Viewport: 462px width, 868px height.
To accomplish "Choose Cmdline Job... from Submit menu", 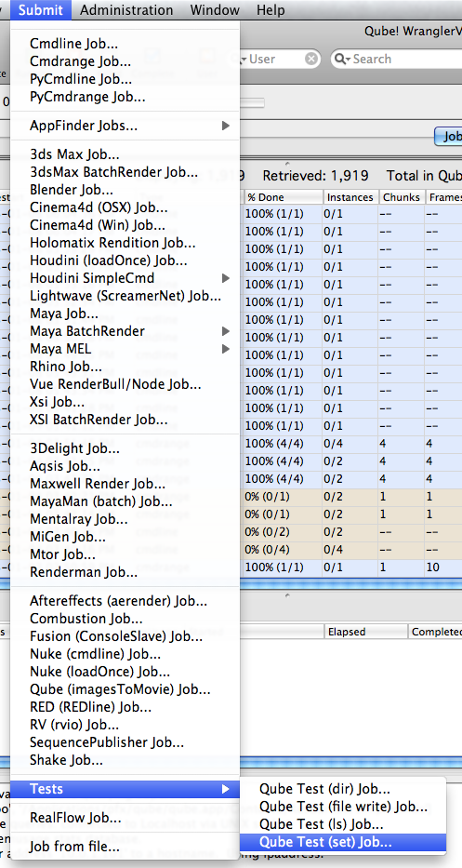I will coord(125,44).
